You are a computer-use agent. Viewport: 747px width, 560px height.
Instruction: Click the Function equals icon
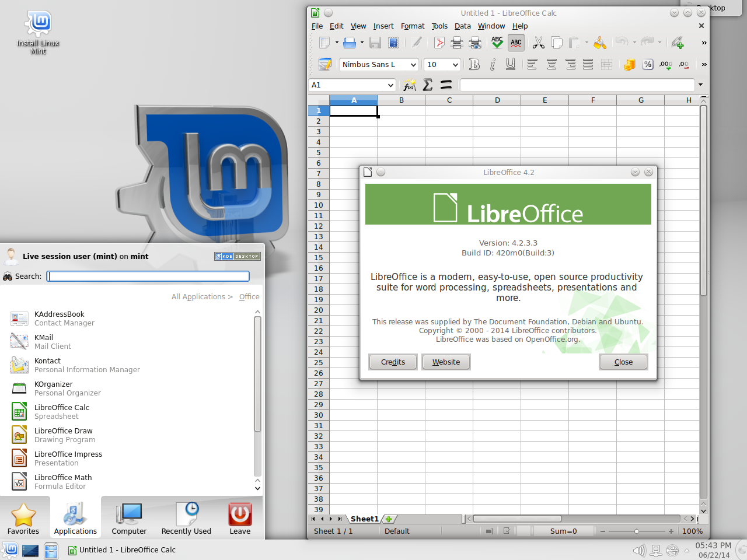pos(446,85)
